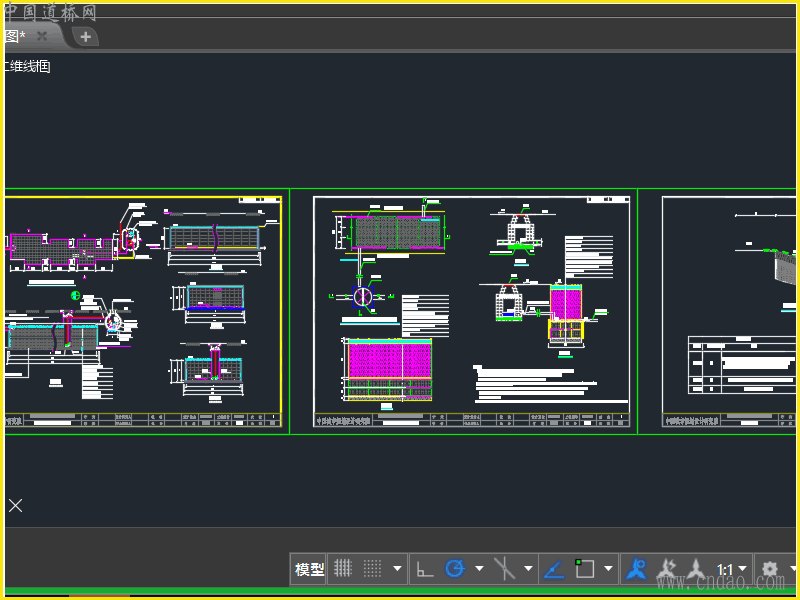Open snap mode settings dropdown arrow
The width and height of the screenshot is (800, 600).
click(398, 569)
